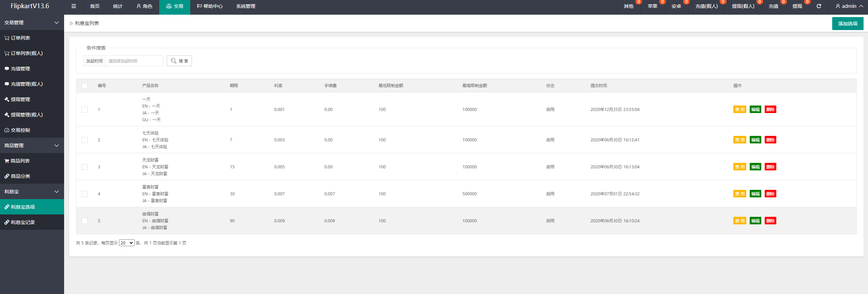Open the 订单列表 sidebar item
868x294 pixels.
pos(32,38)
